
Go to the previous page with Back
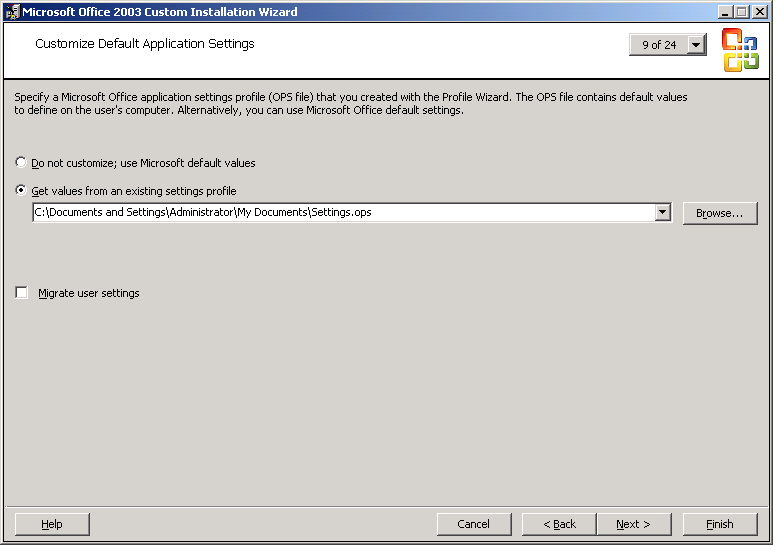point(559,524)
